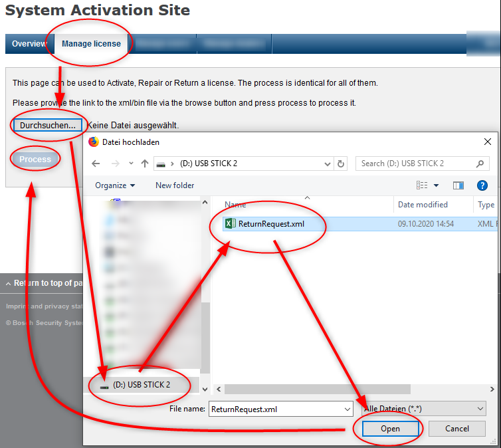Click the Excel icon of ReturnRequest.xml
The width and height of the screenshot is (501, 448).
pyautogui.click(x=231, y=224)
